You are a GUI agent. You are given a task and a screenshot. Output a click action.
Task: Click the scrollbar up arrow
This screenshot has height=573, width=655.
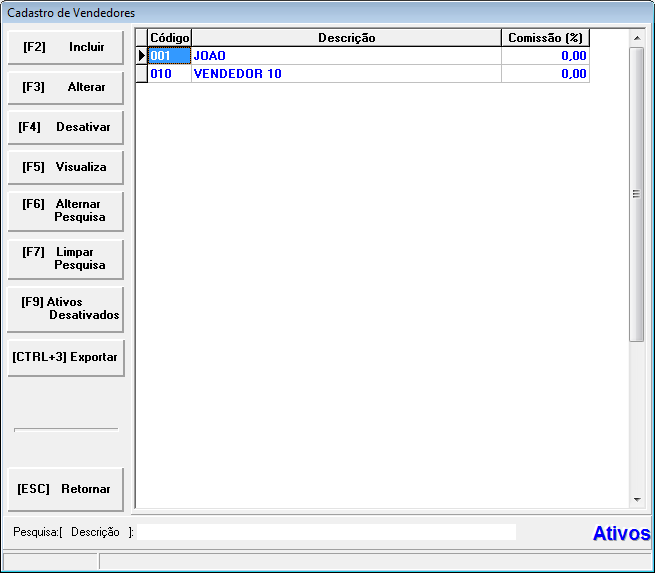tap(636, 38)
